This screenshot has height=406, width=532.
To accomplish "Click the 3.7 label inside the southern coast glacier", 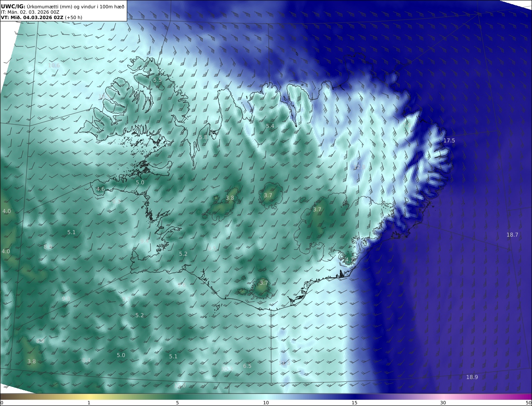I will (x=264, y=283).
